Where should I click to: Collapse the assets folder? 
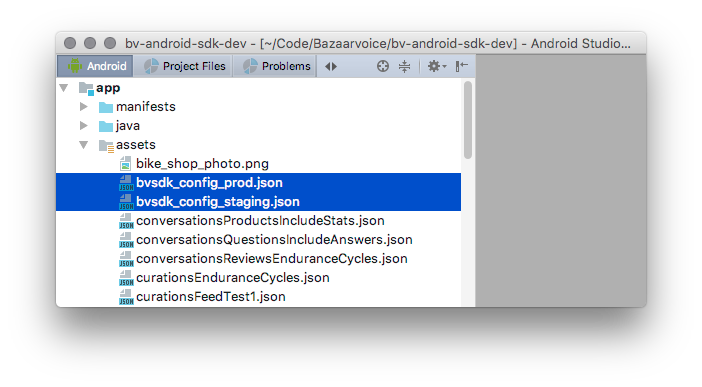(84, 145)
